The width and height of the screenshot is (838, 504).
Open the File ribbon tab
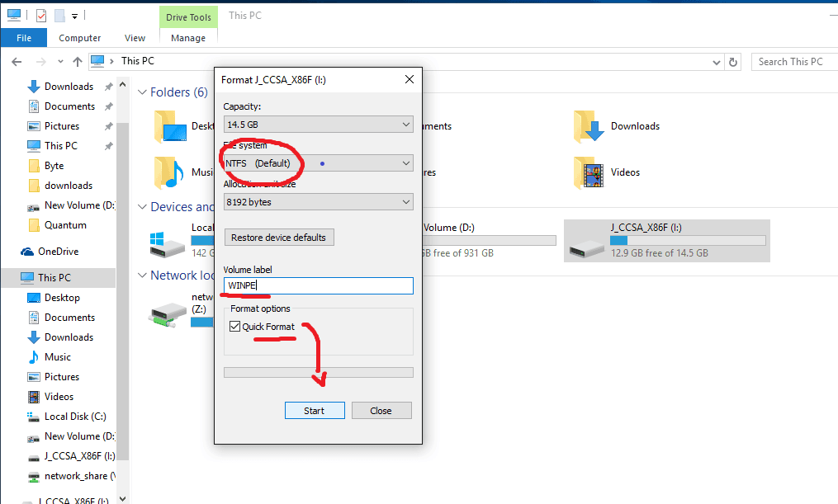pos(24,38)
